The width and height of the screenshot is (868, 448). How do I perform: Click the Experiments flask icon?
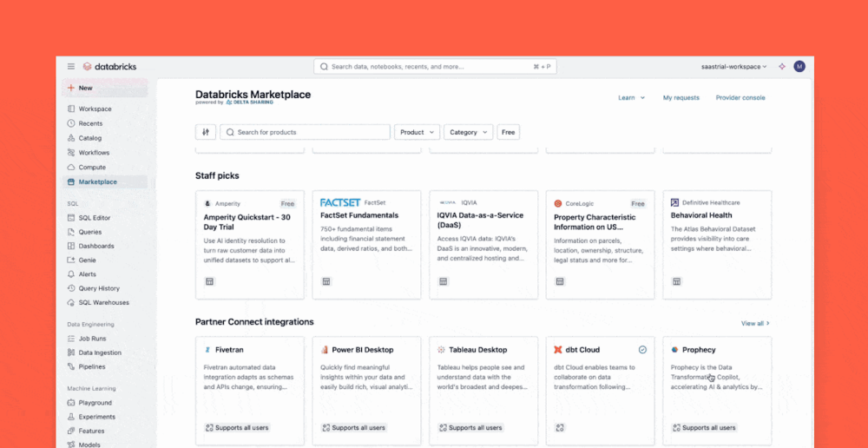(71, 417)
